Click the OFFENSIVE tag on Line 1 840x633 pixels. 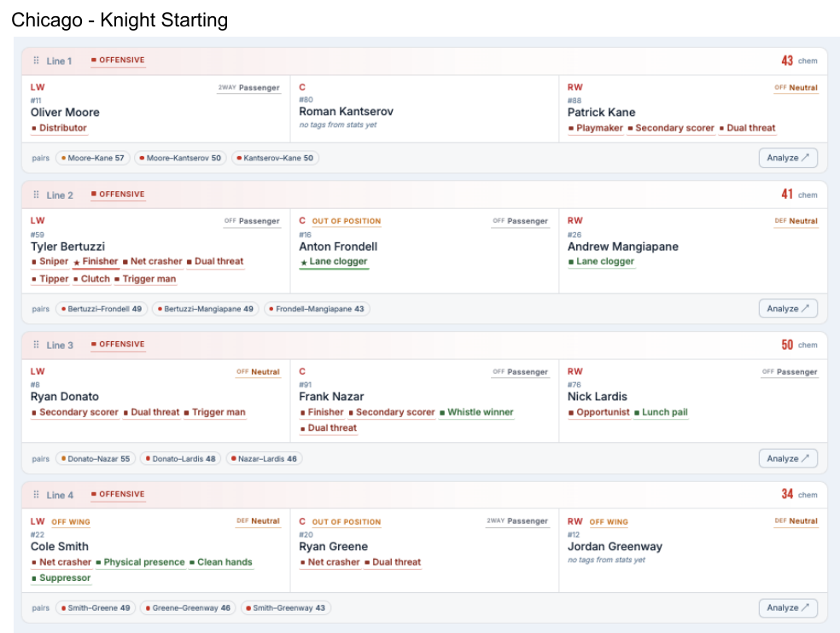point(118,60)
